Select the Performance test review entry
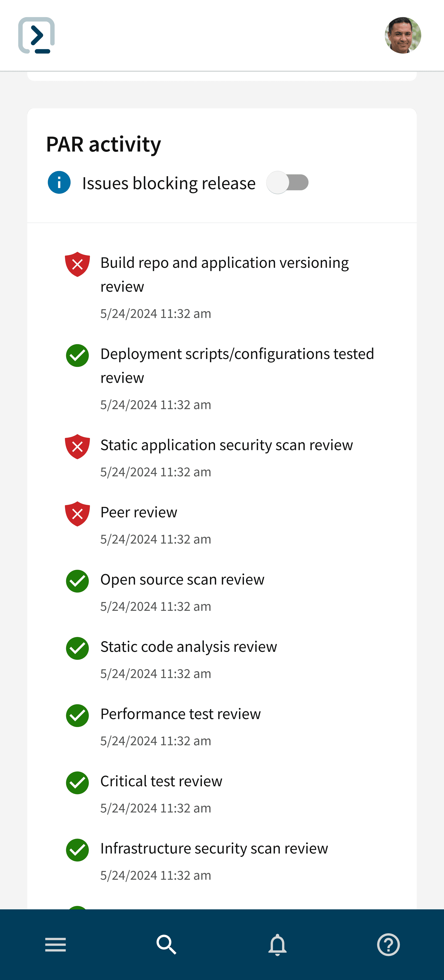Viewport: 444px width, 980px height. 181,714
